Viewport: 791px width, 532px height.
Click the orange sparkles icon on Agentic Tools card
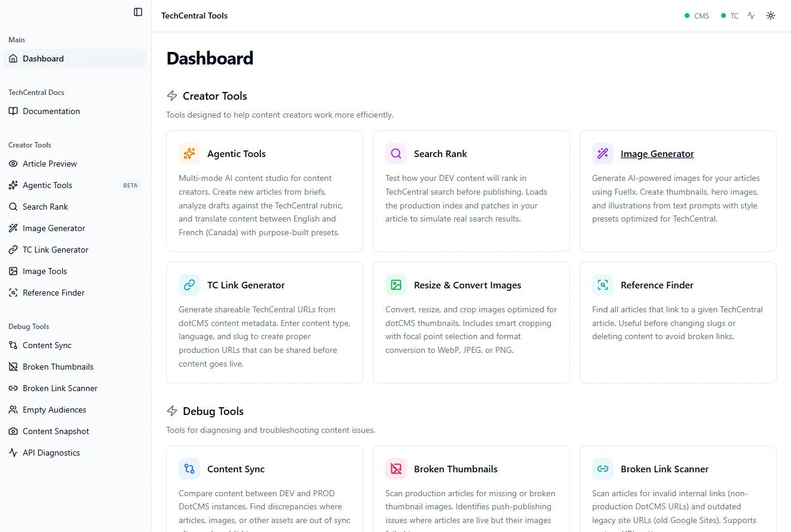click(x=189, y=153)
